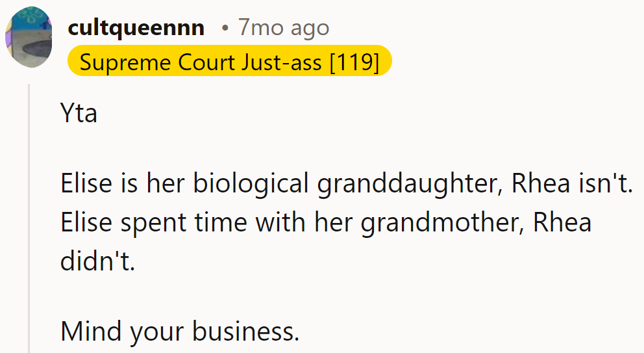Open the cultqueennn username profile link
The height and width of the screenshot is (353, 644).
point(136,27)
